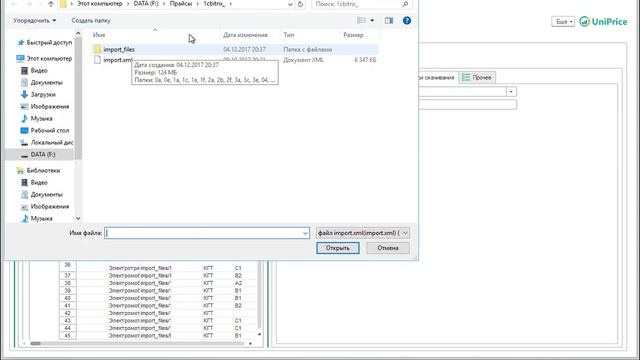The image size is (640, 360).
Task: Click the UniPrice logo
Action: pos(603,22)
